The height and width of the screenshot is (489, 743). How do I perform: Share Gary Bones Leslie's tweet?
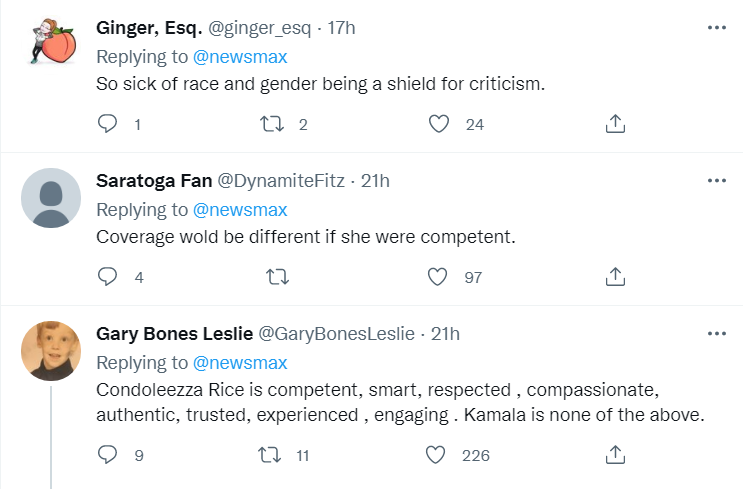point(616,455)
